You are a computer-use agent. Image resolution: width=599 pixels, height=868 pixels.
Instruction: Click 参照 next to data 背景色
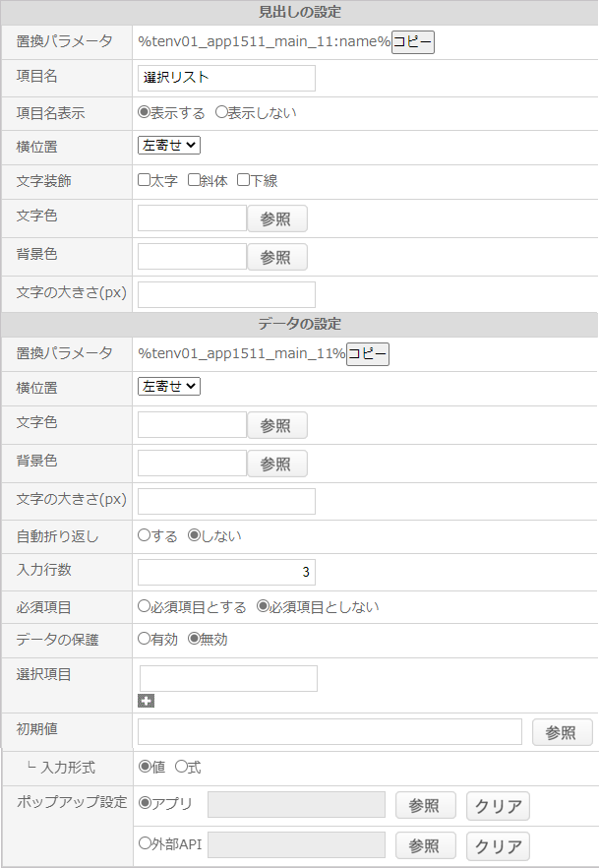point(276,464)
